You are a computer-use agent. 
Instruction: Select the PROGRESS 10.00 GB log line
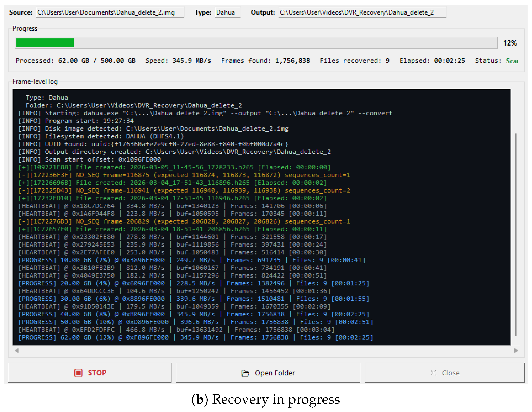point(192,260)
